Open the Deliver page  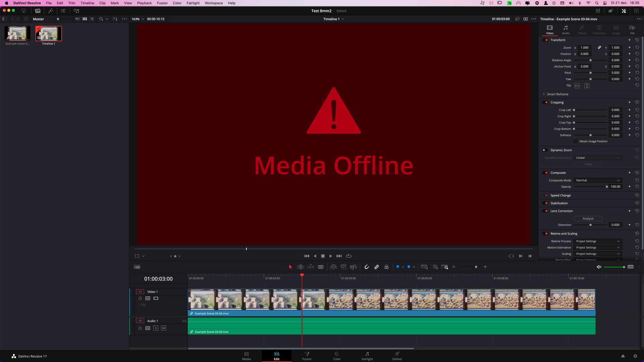click(397, 356)
